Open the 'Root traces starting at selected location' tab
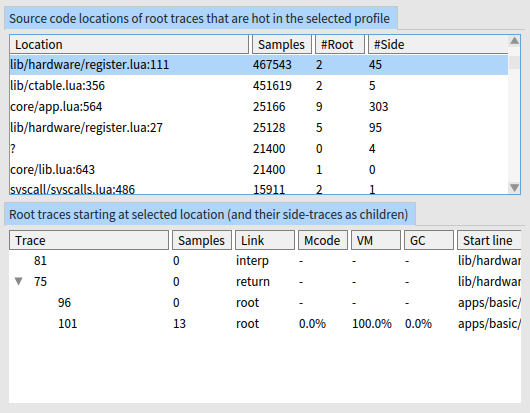Viewport: 530px width, 413px height. pos(210,214)
